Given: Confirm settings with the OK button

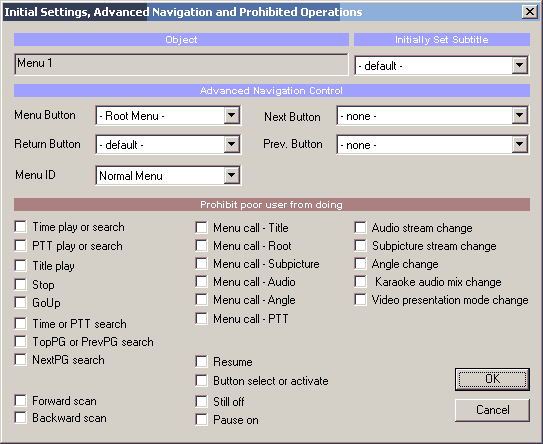Looking at the screenshot, I should [x=492, y=379].
